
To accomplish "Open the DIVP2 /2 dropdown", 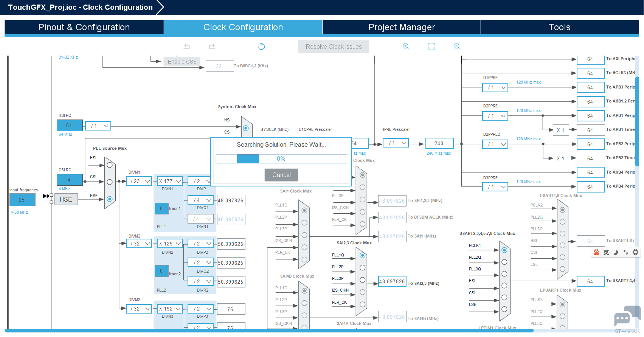I will click(x=201, y=244).
